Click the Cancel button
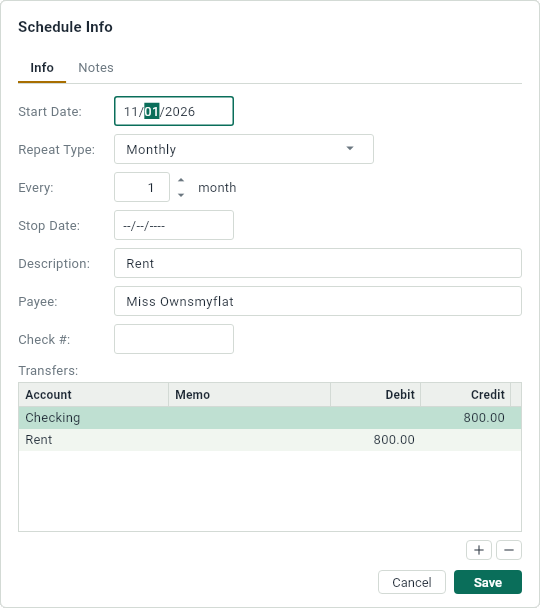The height and width of the screenshot is (608, 540). 412,582
